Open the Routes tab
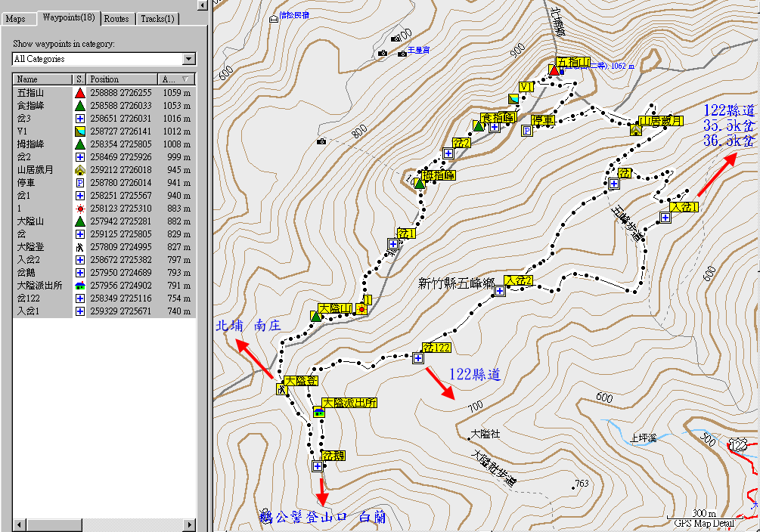This screenshot has width=760, height=532. pos(116,18)
